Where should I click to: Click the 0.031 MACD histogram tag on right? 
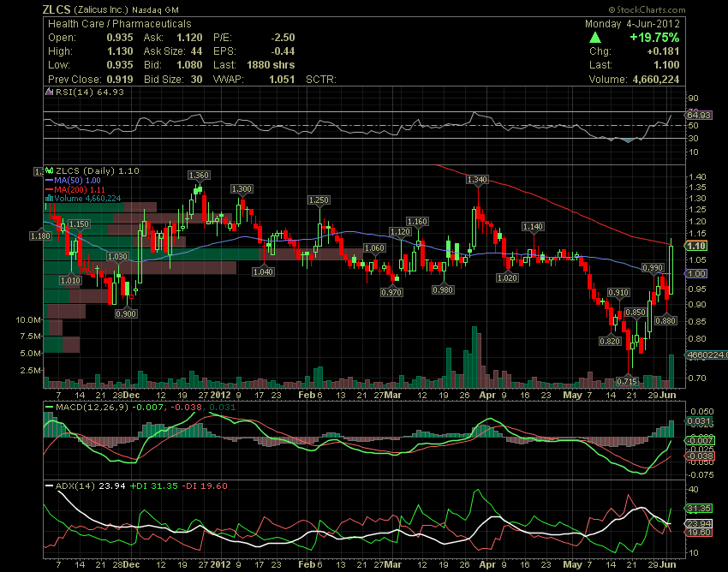coord(699,421)
